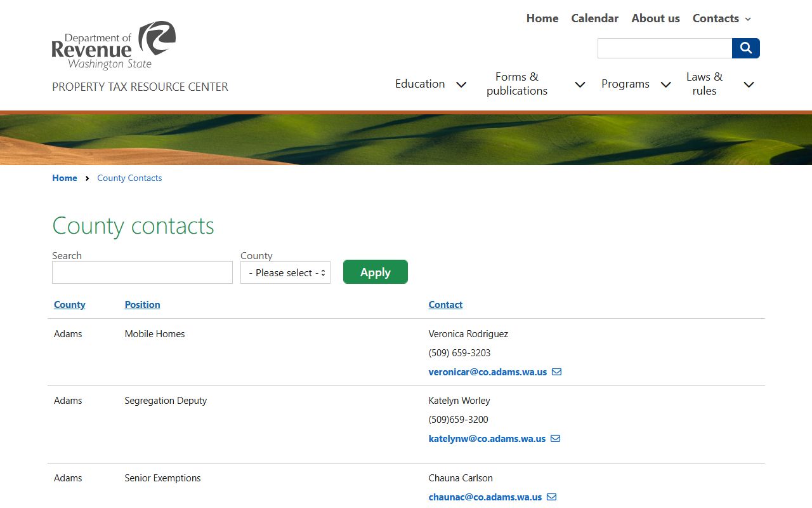Click envelope icon beside veronicar email
This screenshot has height=508, width=812.
(x=556, y=372)
